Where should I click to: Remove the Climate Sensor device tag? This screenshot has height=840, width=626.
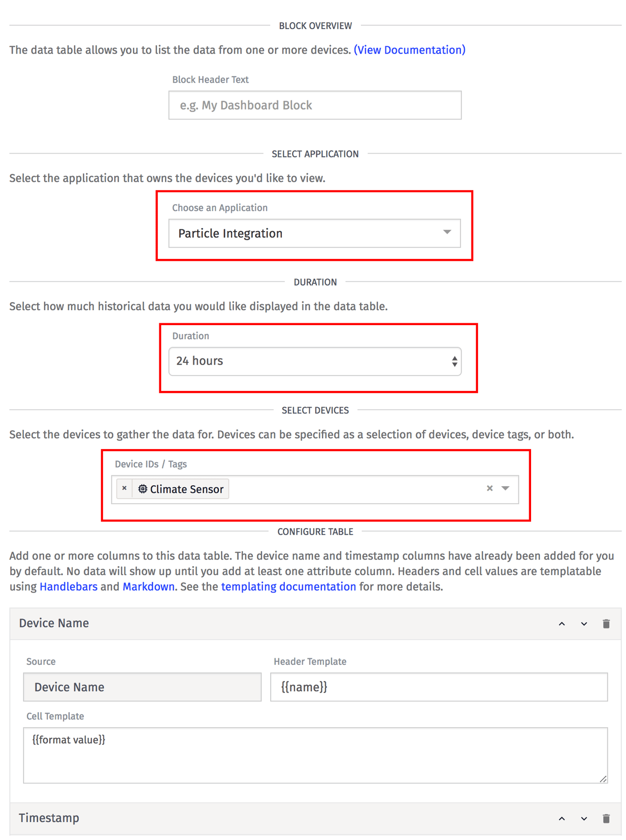[x=124, y=489]
